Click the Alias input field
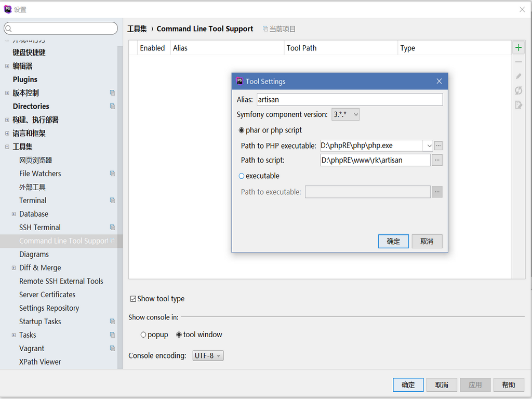The height and width of the screenshot is (399, 532). pyautogui.click(x=350, y=99)
